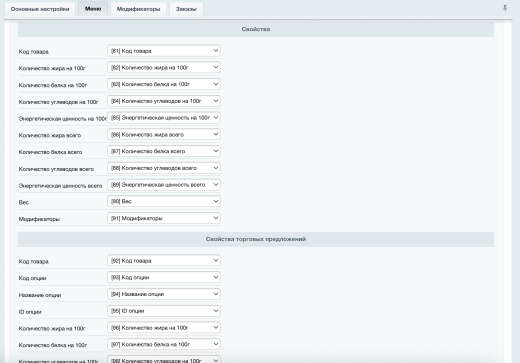
Task: Expand the [93] Код опции dropdown
Action: point(164,277)
